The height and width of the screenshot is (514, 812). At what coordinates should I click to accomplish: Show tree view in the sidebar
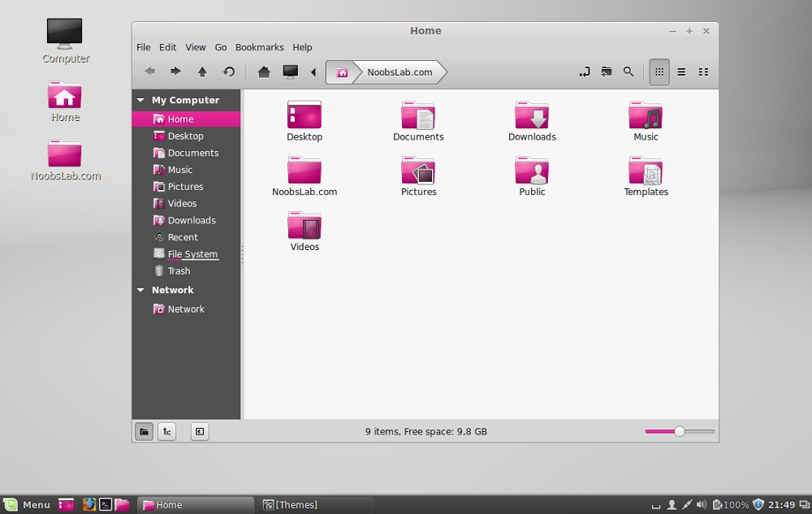tap(166, 431)
